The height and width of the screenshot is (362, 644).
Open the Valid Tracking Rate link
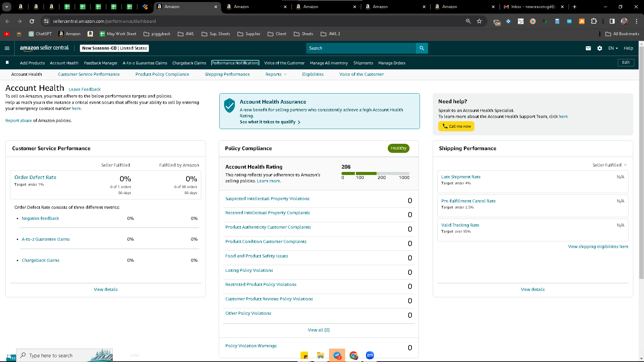460,225
